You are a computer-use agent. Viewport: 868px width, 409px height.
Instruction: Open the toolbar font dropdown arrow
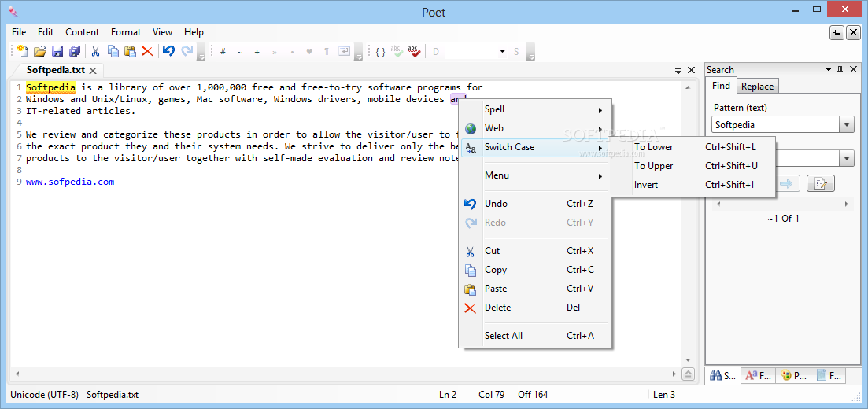tap(502, 51)
